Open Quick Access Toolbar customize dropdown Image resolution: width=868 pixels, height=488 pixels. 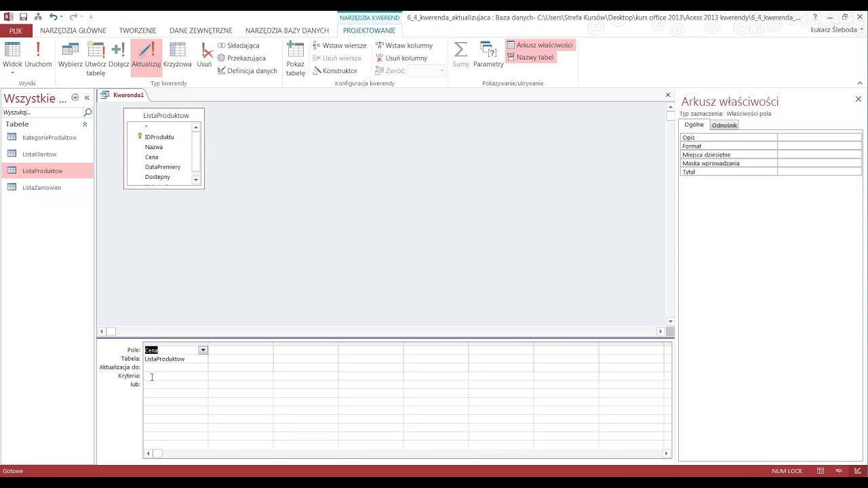[91, 17]
